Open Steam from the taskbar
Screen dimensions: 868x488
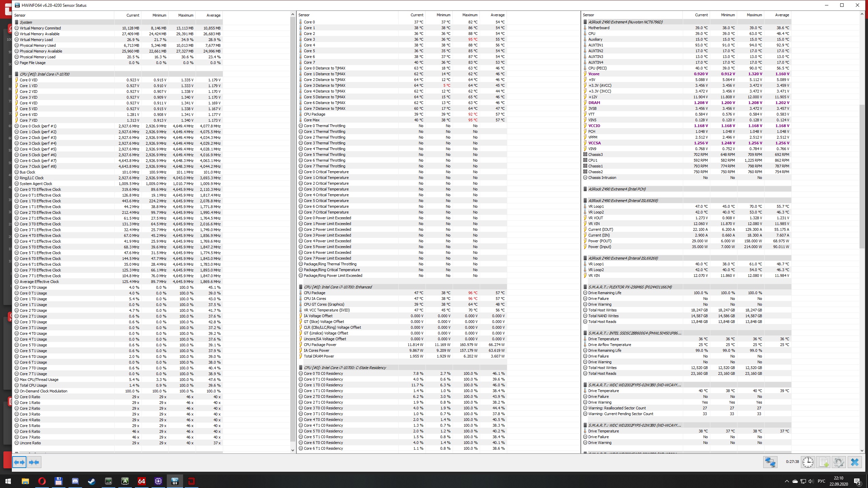click(92, 481)
